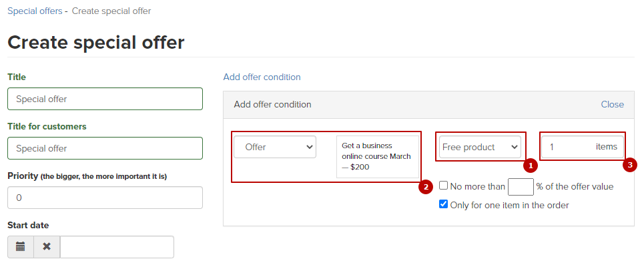Screen dimensions: 644x267
Task: Click the red annotation marker 2
Action: tap(426, 187)
